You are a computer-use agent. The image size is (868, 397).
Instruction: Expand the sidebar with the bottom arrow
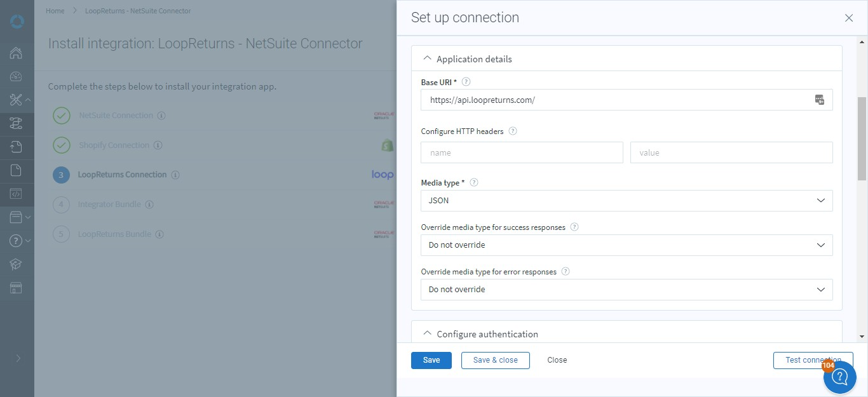(x=18, y=358)
